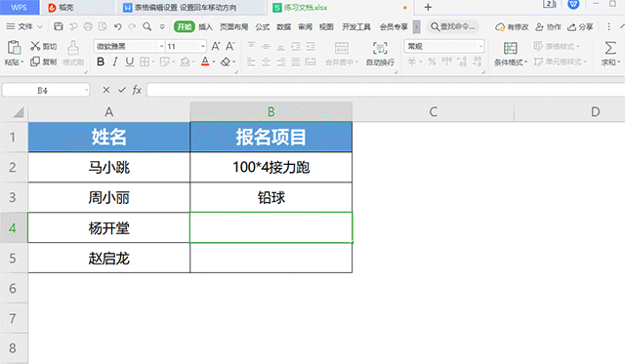
Task: Open Print Preview icon
Action: tap(103, 26)
